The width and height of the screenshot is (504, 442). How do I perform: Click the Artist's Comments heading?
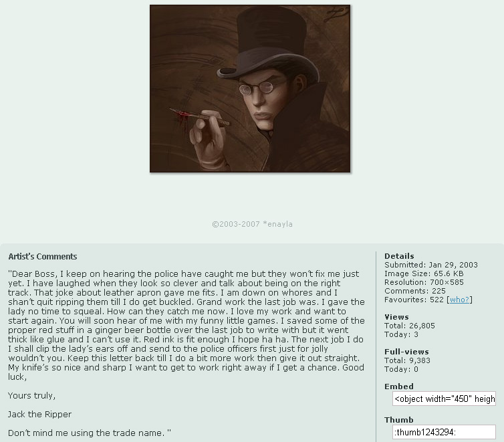42,257
